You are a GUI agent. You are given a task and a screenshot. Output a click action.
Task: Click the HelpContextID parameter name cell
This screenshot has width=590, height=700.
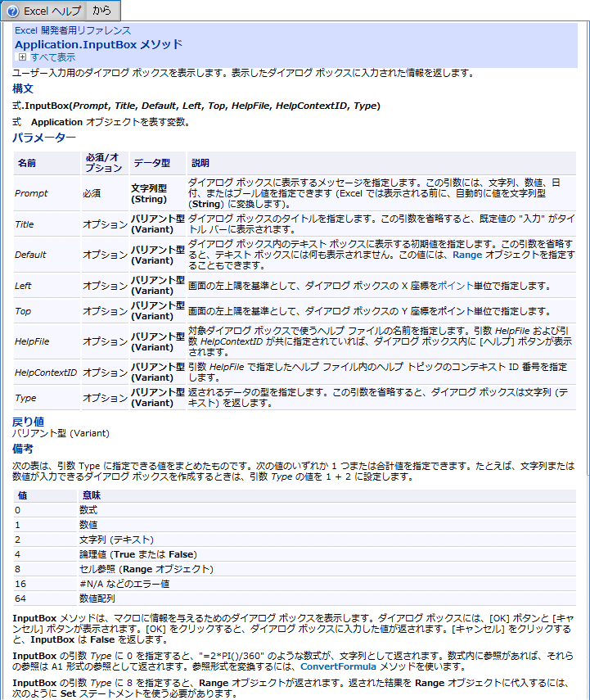47,373
